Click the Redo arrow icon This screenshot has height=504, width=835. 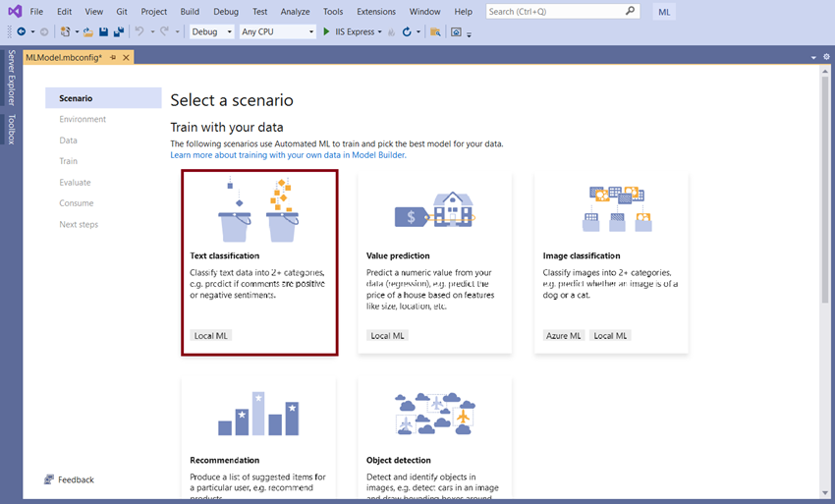[165, 31]
